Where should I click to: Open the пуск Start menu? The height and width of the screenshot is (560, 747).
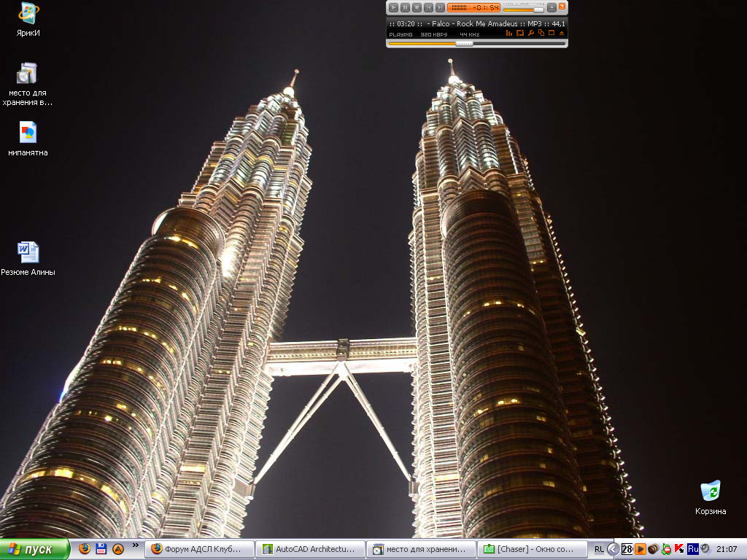pyautogui.click(x=34, y=549)
